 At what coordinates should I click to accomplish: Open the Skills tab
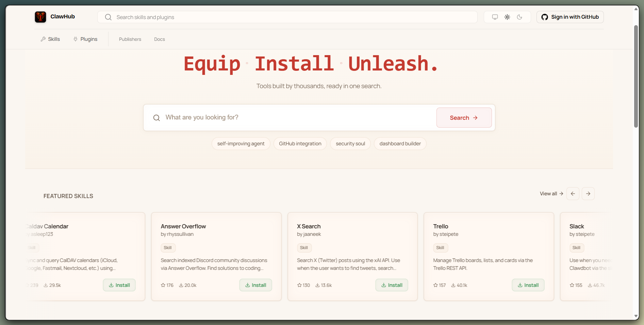[50, 39]
